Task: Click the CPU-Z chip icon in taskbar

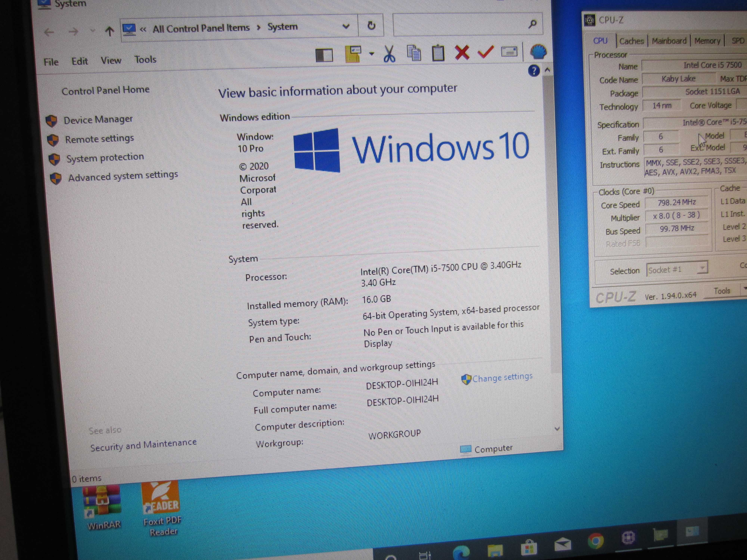Action: (x=628, y=537)
